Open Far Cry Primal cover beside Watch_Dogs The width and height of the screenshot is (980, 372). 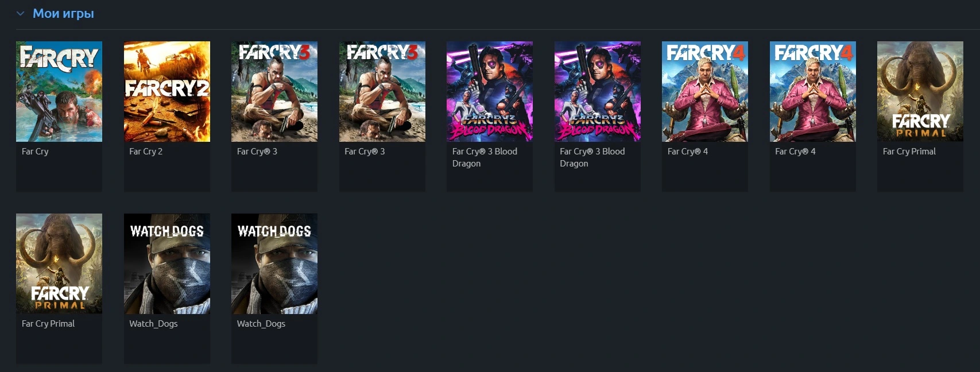click(59, 263)
